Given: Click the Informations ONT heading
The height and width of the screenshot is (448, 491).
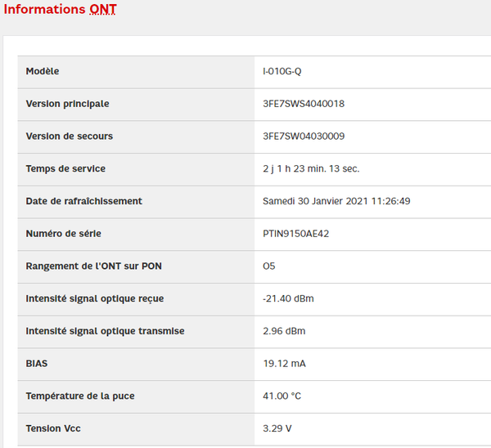Looking at the screenshot, I should 61,10.
